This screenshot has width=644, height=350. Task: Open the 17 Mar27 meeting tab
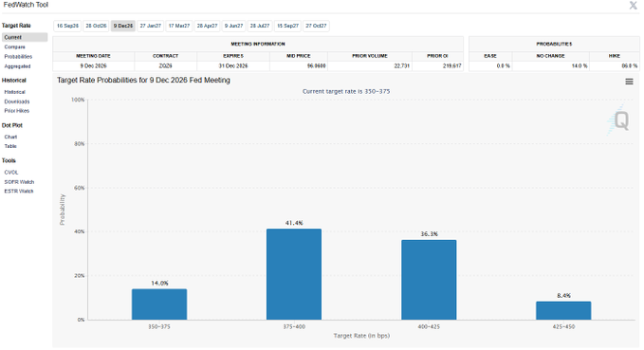(179, 26)
